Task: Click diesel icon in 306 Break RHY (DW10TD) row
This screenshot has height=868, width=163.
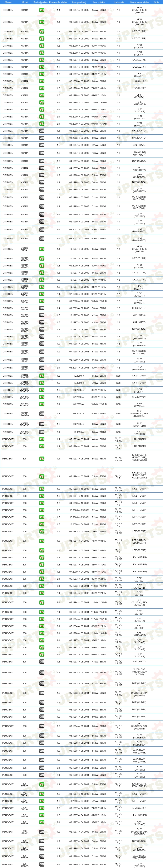Action: [42, 864]
